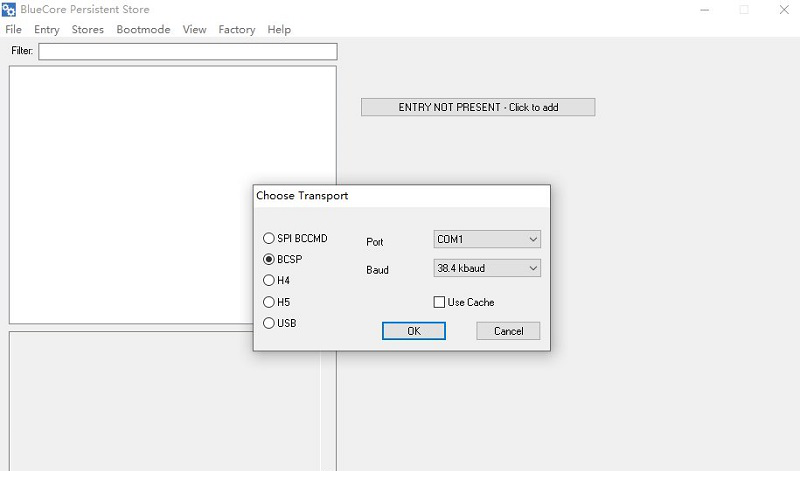Screen dimensions: 800x489
Task: Open the Bootmode menu
Action: (x=143, y=30)
